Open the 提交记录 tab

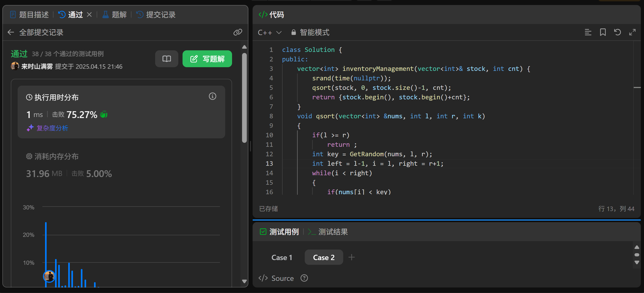tap(156, 15)
